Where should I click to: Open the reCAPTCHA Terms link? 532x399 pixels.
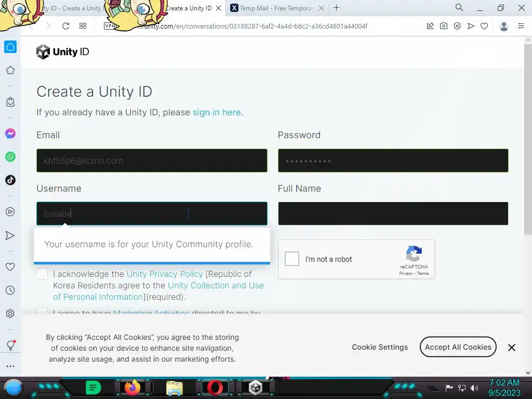[423, 273]
